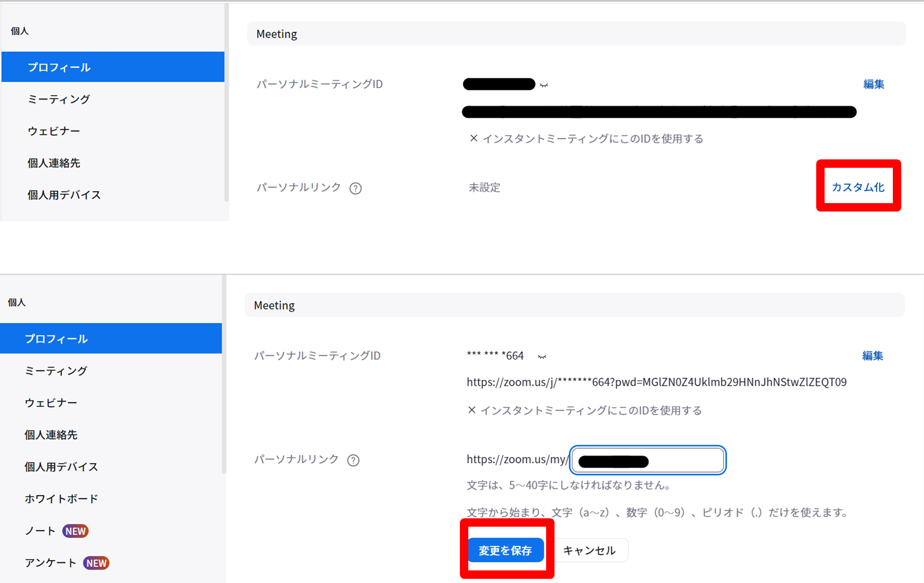
Task: Open ウェビナー in the top sidebar
Action: tap(54, 131)
